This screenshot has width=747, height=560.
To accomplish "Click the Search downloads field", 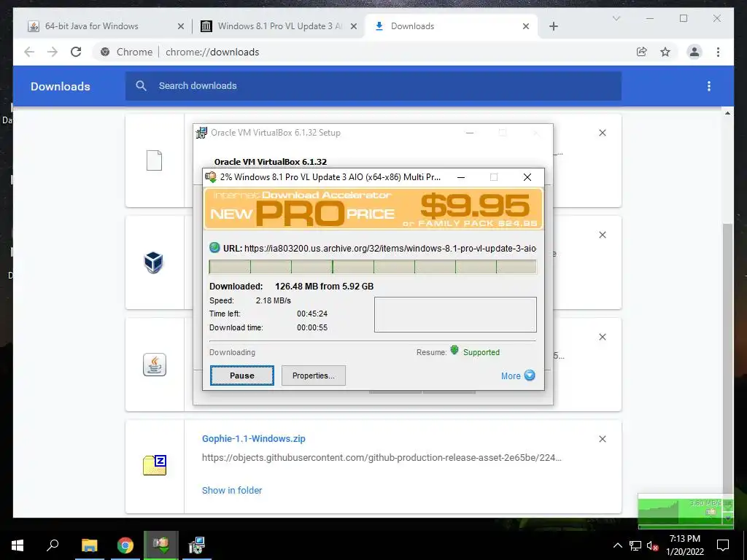I will 373,86.
